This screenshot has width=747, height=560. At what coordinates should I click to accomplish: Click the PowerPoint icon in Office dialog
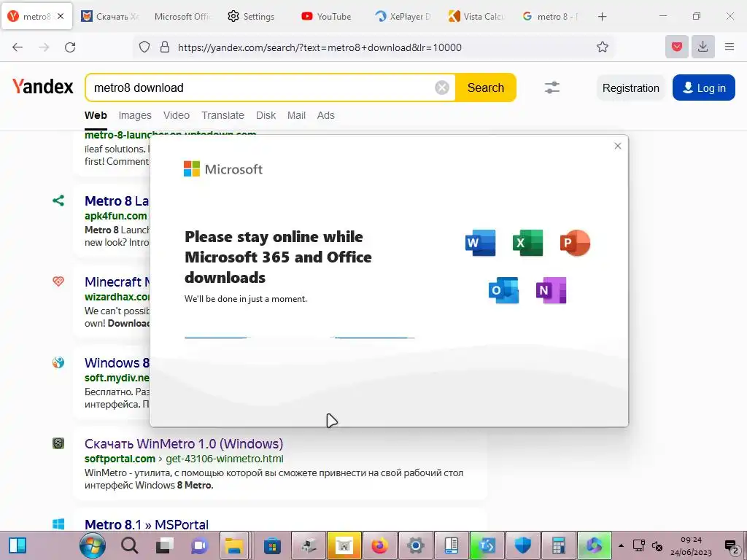575,242
